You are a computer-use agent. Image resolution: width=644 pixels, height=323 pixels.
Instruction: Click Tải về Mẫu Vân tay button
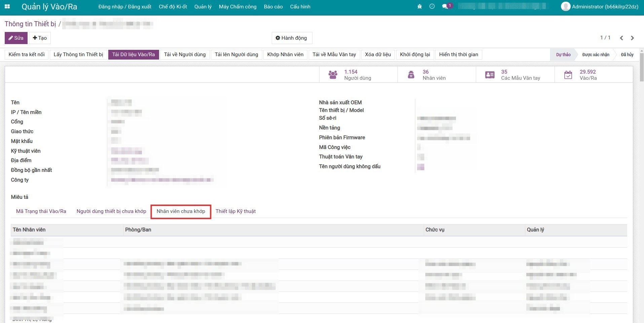click(x=334, y=55)
